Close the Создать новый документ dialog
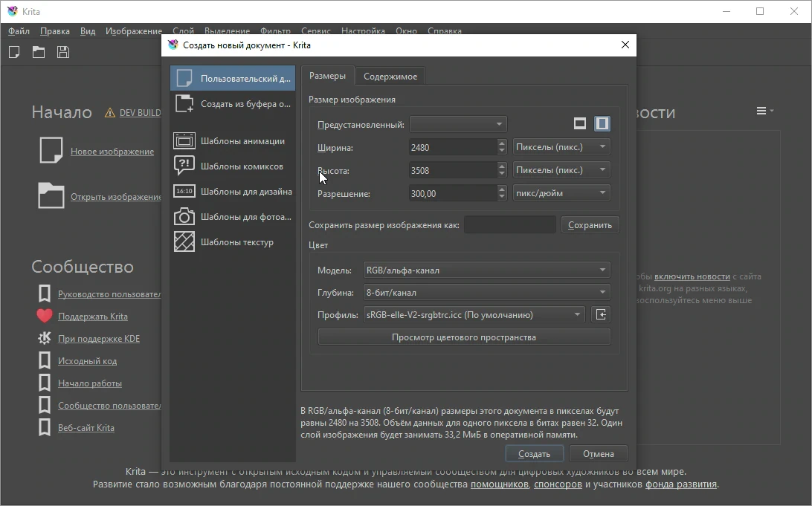812x506 pixels. [625, 45]
